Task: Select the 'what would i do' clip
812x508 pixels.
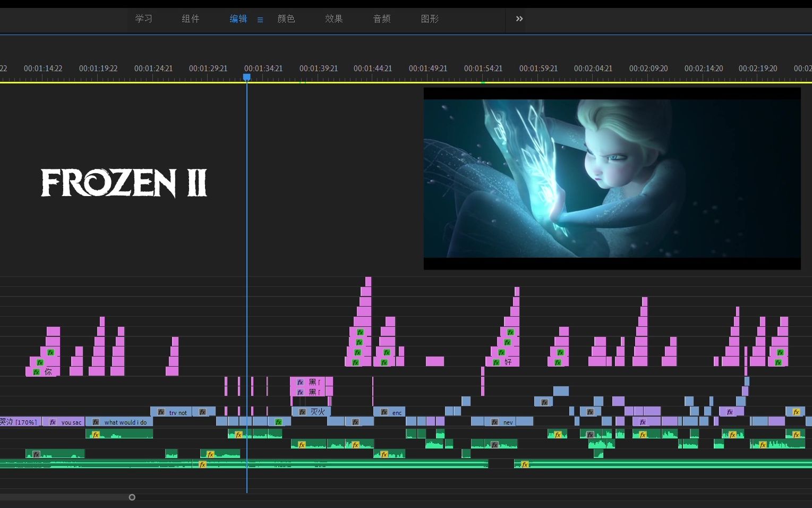Action: (119, 422)
